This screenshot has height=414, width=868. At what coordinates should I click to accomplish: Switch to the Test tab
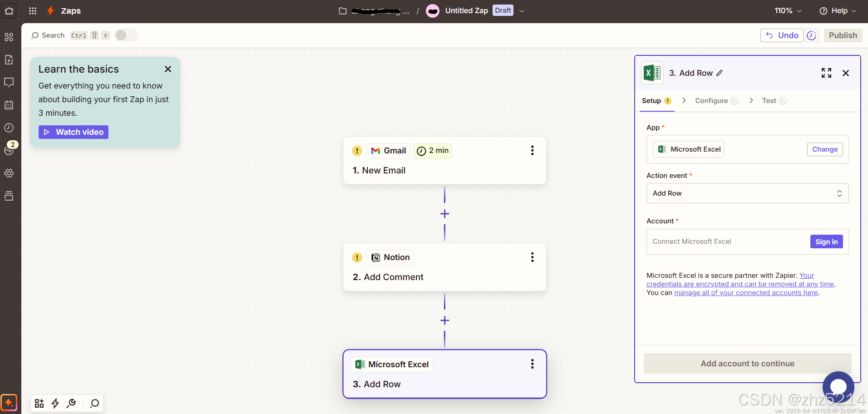click(774, 101)
